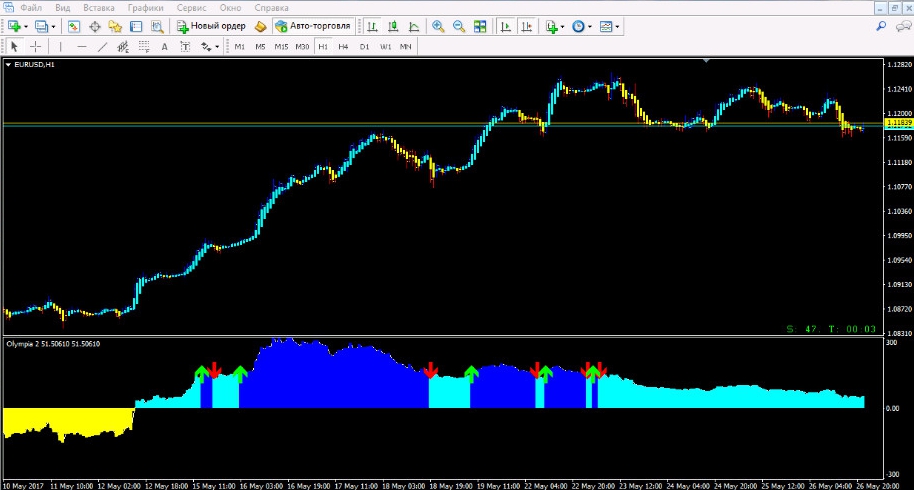
Task: Click the Zoom In magnifier icon
Action: [438, 26]
